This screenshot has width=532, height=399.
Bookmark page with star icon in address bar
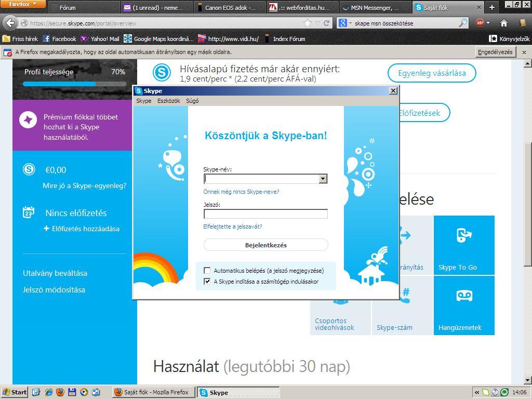point(308,23)
